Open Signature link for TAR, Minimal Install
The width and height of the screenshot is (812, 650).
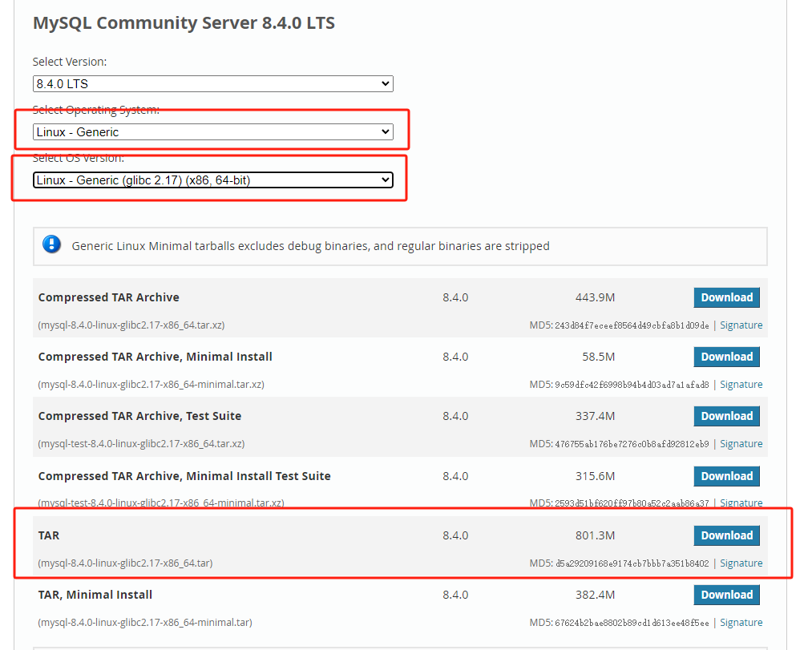tap(741, 623)
